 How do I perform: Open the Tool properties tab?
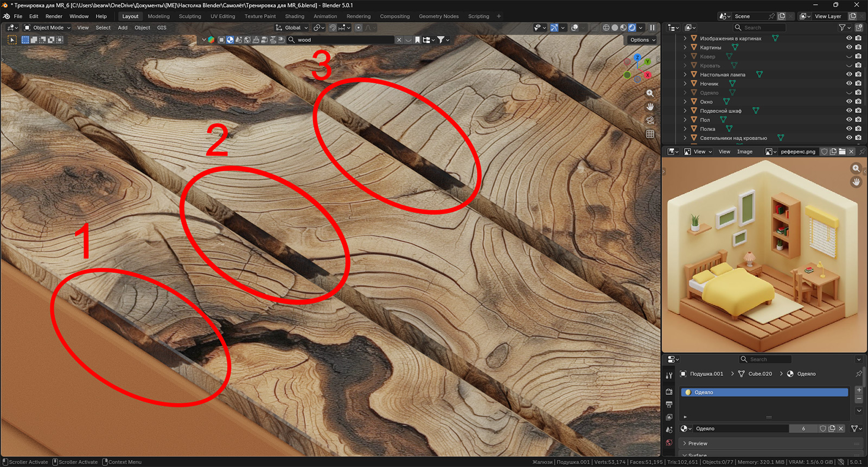(669, 376)
